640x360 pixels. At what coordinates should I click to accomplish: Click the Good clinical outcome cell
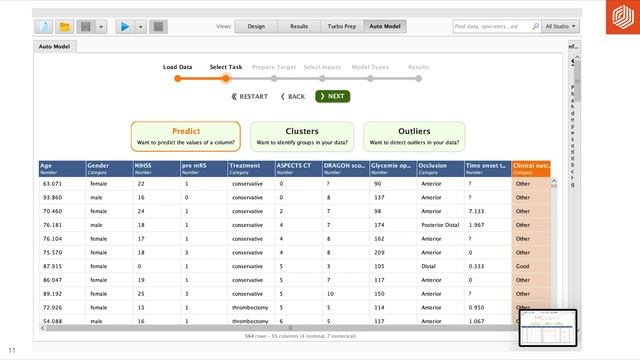click(522, 266)
